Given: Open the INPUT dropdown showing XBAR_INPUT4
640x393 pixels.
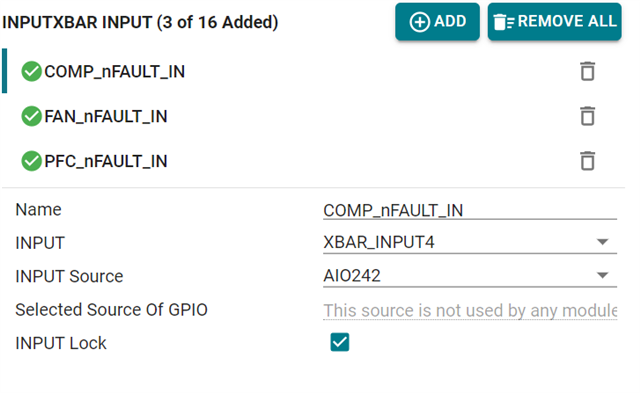Looking at the screenshot, I should [470, 242].
